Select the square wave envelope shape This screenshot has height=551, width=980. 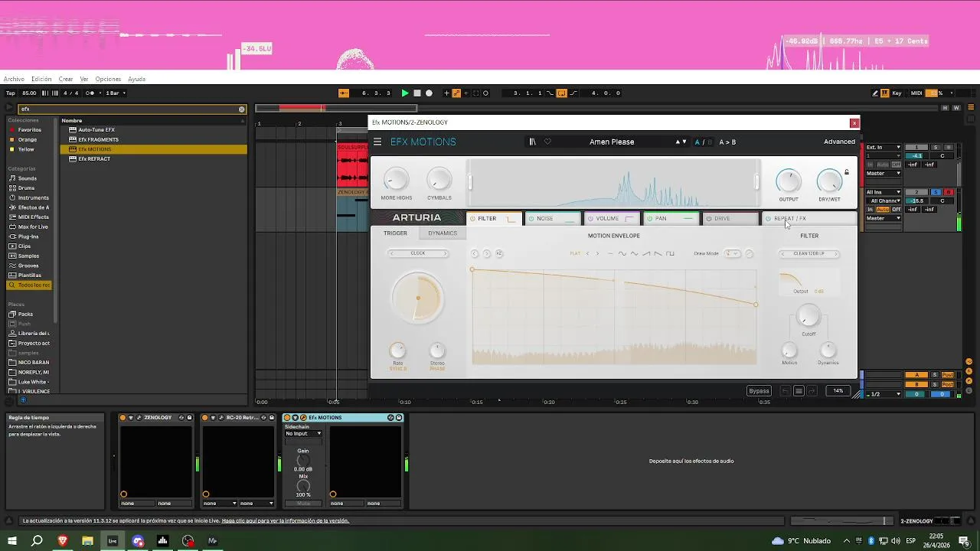(x=670, y=253)
